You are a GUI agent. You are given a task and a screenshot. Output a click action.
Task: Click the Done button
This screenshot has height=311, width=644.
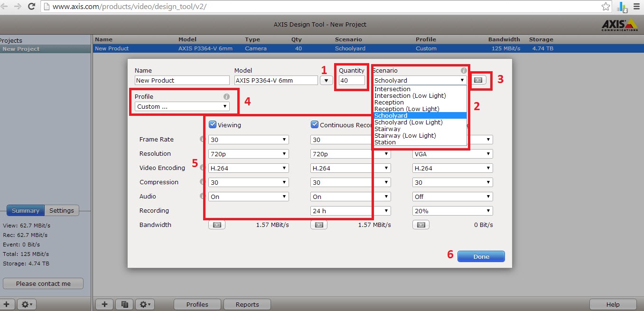point(481,256)
